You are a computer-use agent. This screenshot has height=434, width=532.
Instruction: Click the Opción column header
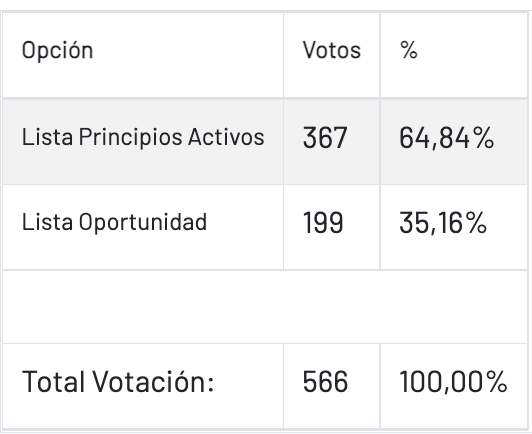coord(57,51)
